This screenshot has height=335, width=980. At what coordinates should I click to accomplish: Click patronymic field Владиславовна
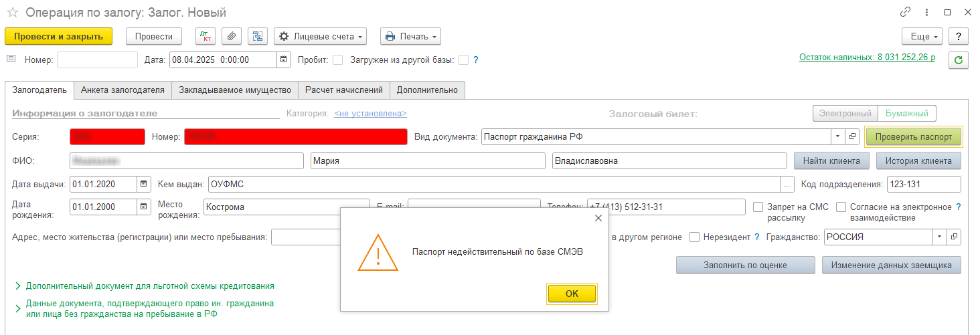point(670,160)
